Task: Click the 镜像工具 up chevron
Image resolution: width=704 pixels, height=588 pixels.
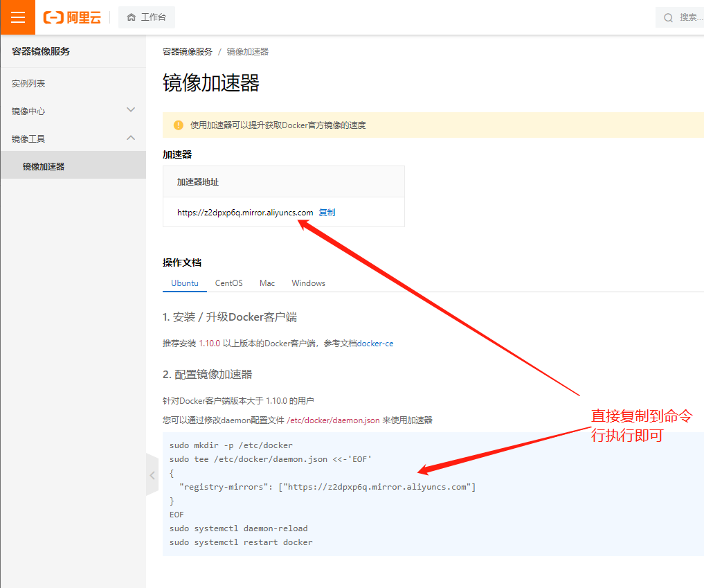Action: point(131,138)
